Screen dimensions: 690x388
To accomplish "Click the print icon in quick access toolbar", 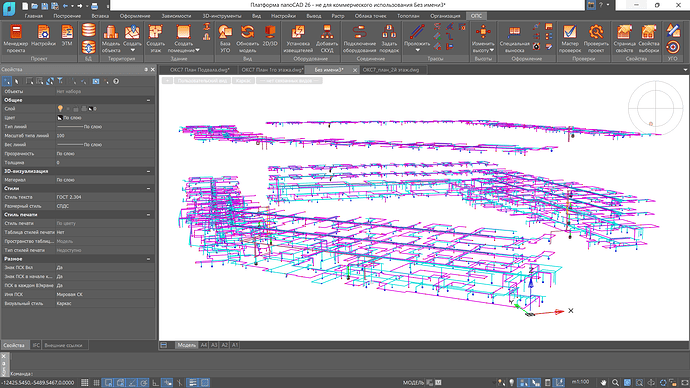I will click(x=95, y=6).
